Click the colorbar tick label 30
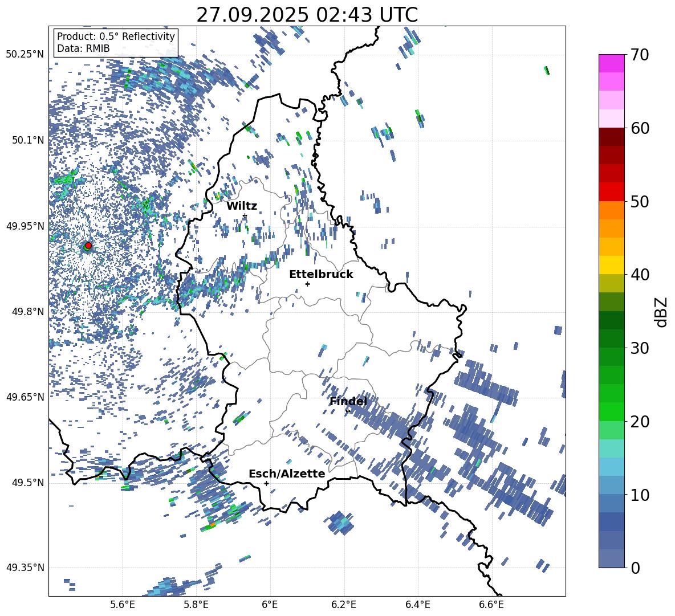The image size is (675, 616). tap(640, 348)
